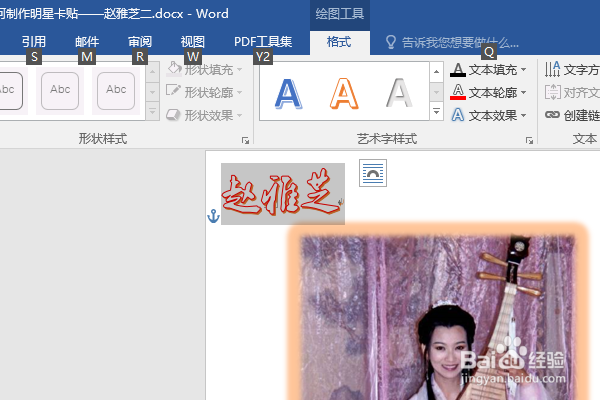Click the 文本轮廓 label
The image size is (600, 400).
pyautogui.click(x=493, y=93)
